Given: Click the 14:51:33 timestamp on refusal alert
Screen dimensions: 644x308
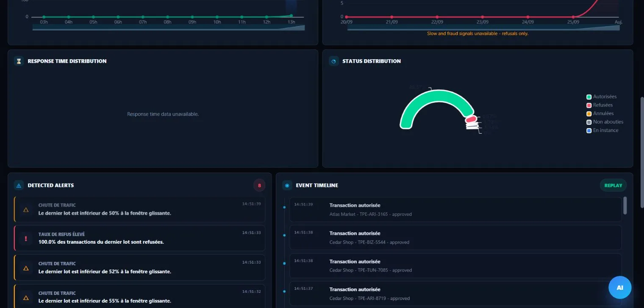Looking at the screenshot, I should pyautogui.click(x=251, y=233).
